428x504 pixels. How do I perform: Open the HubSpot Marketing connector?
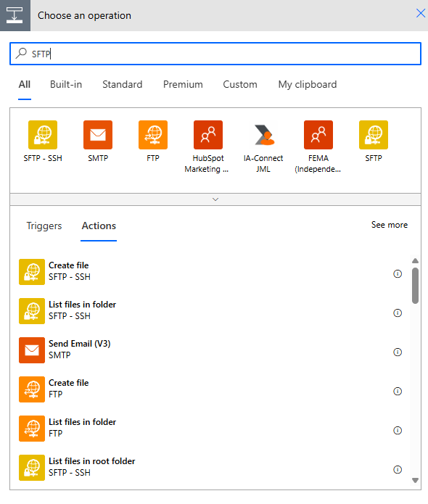pyautogui.click(x=208, y=135)
